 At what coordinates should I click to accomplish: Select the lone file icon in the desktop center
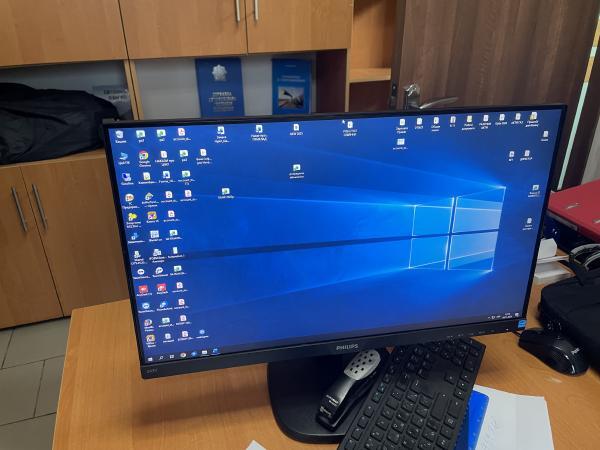tap(297, 169)
